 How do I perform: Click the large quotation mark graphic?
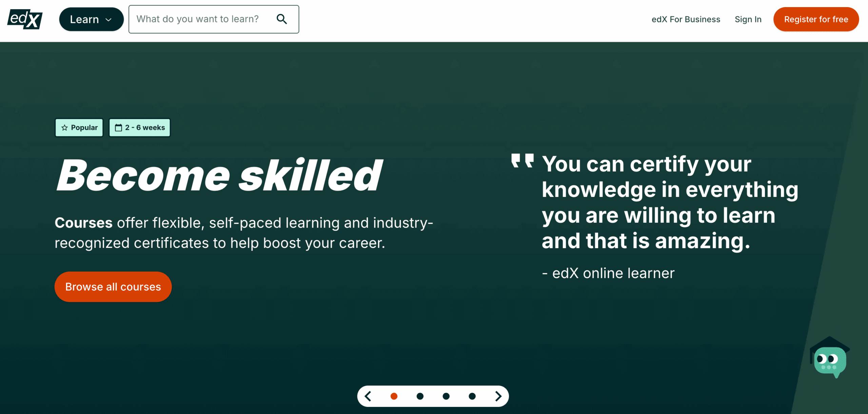[x=522, y=161]
